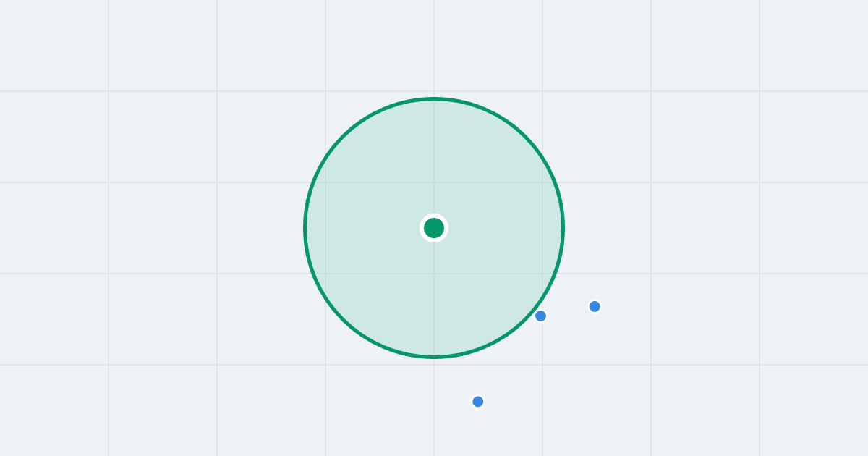
Task: Click the grid intersection inside the circle's upper-left area
Action: 325,182
